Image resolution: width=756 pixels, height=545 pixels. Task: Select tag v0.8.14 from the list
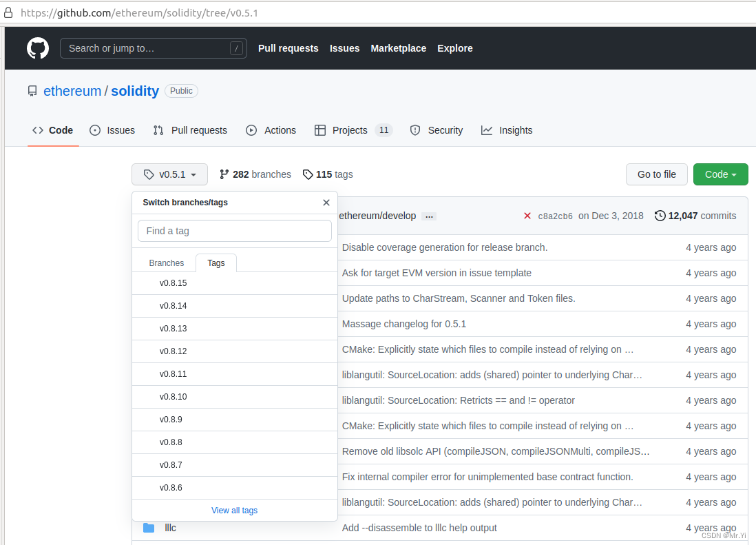(x=235, y=306)
